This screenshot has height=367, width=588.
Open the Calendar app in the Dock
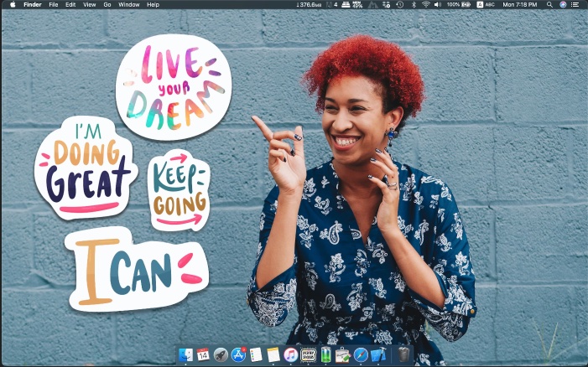[x=203, y=354]
